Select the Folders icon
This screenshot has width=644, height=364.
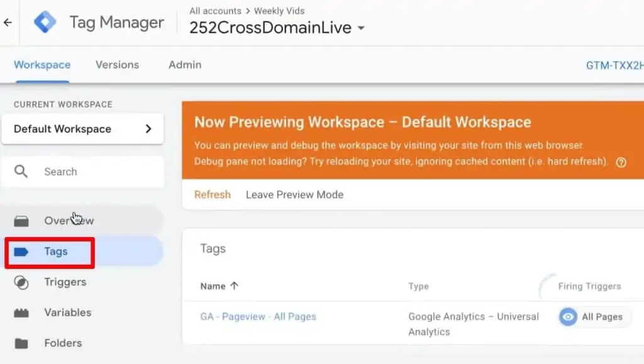[x=21, y=343]
